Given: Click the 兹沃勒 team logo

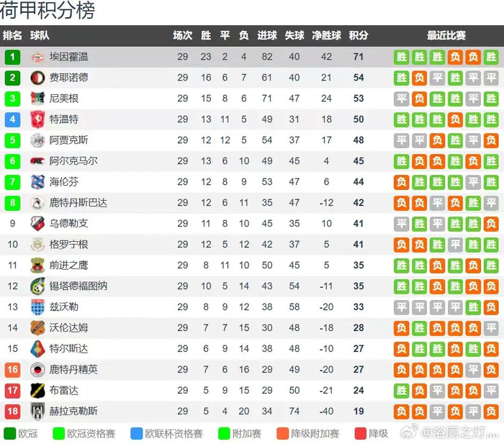Looking at the screenshot, I should (x=37, y=307).
